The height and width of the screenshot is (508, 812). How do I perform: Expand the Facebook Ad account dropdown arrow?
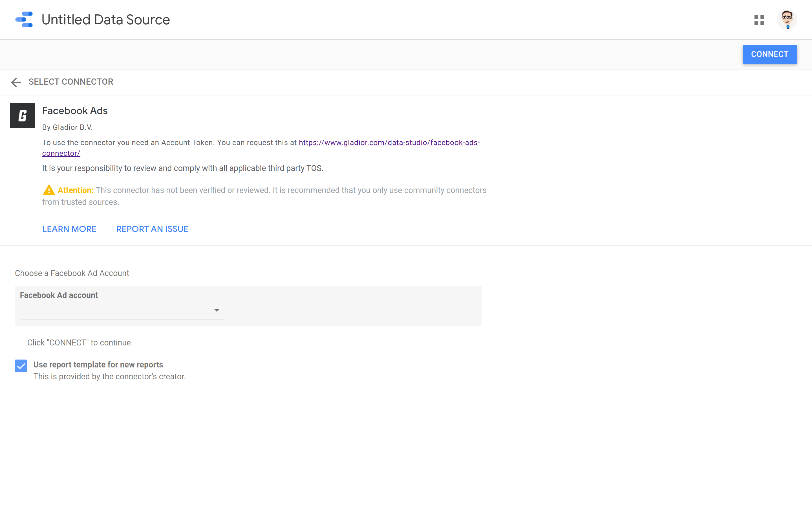point(217,310)
